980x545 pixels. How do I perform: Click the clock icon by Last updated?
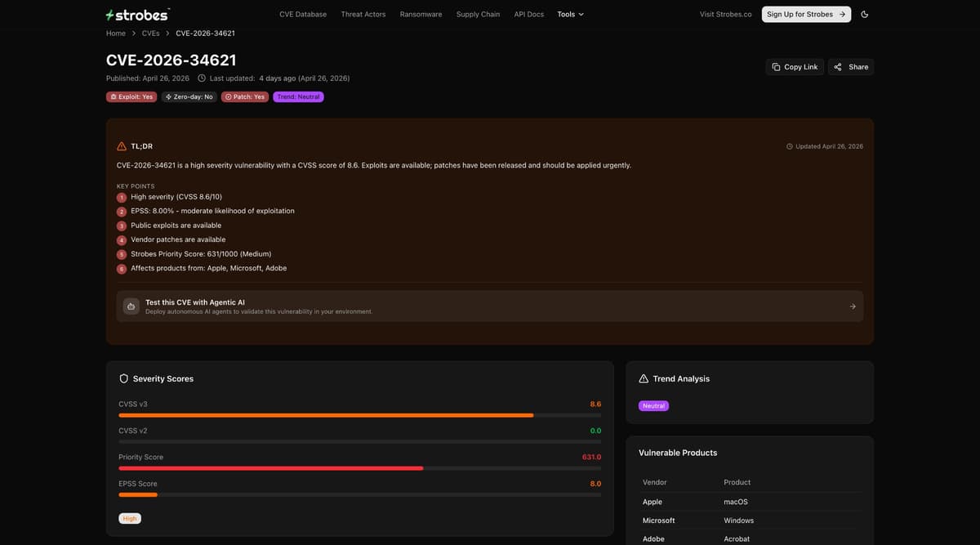[x=202, y=78]
